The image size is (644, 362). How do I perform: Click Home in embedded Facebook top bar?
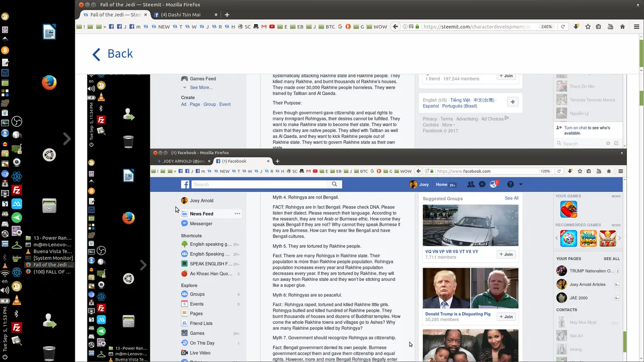pos(441,185)
